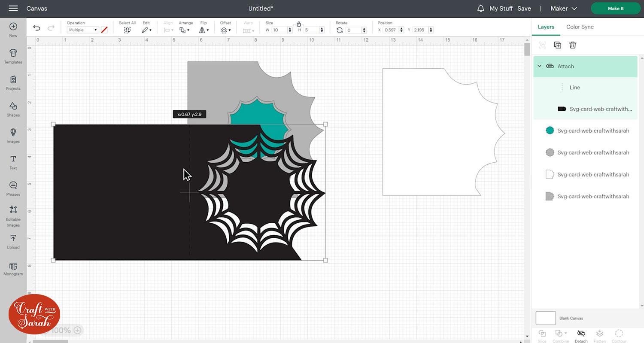Image resolution: width=644 pixels, height=343 pixels.
Task: Select the Text tool
Action: click(x=13, y=162)
